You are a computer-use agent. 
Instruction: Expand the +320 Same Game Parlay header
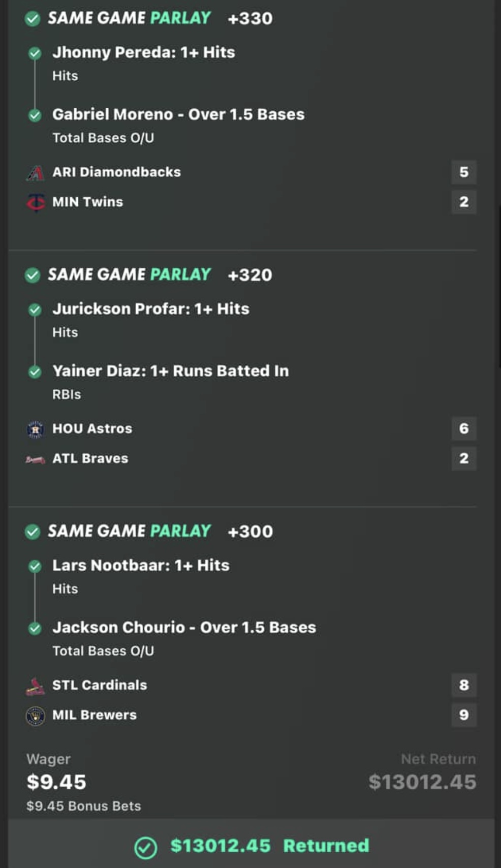160,275
